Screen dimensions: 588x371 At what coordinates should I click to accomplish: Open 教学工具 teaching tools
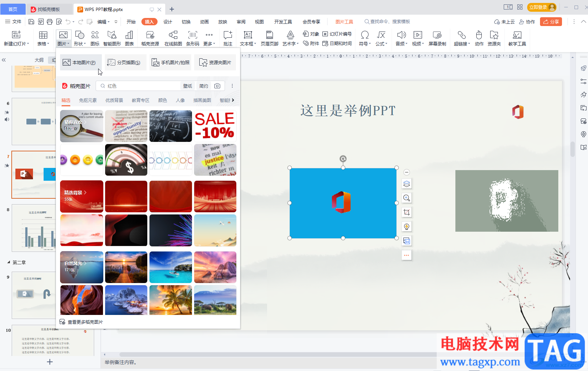pyautogui.click(x=517, y=38)
